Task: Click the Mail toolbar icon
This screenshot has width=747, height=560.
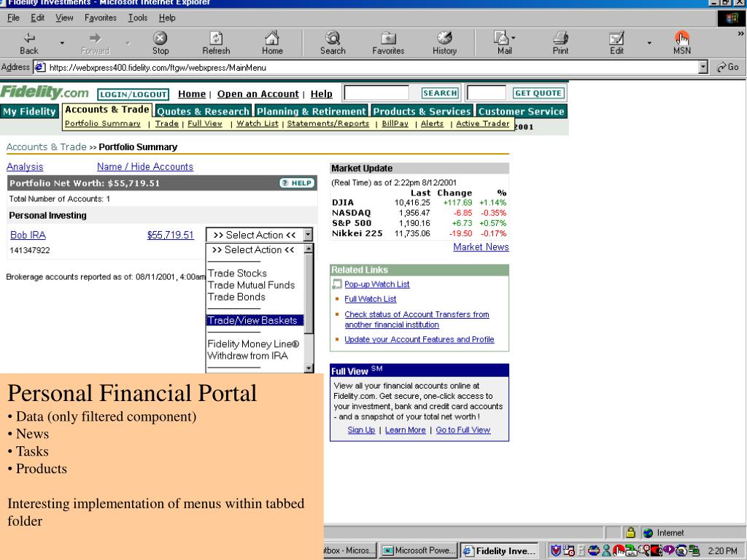Action: pos(502,38)
